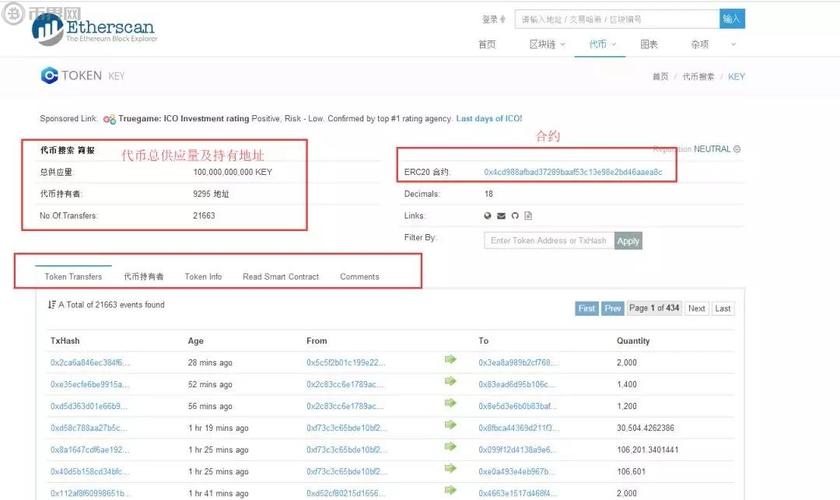Click breadcrumb link 首页
840x500 pixels.
click(661, 77)
